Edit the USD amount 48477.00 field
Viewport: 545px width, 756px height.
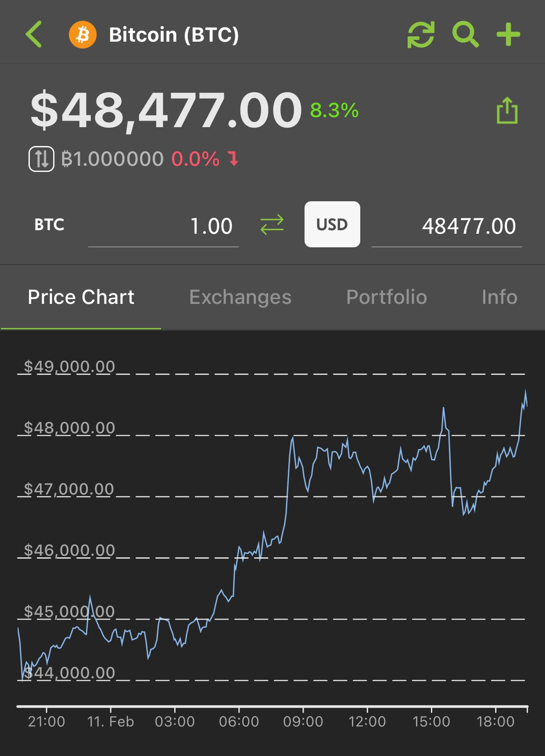pyautogui.click(x=447, y=227)
